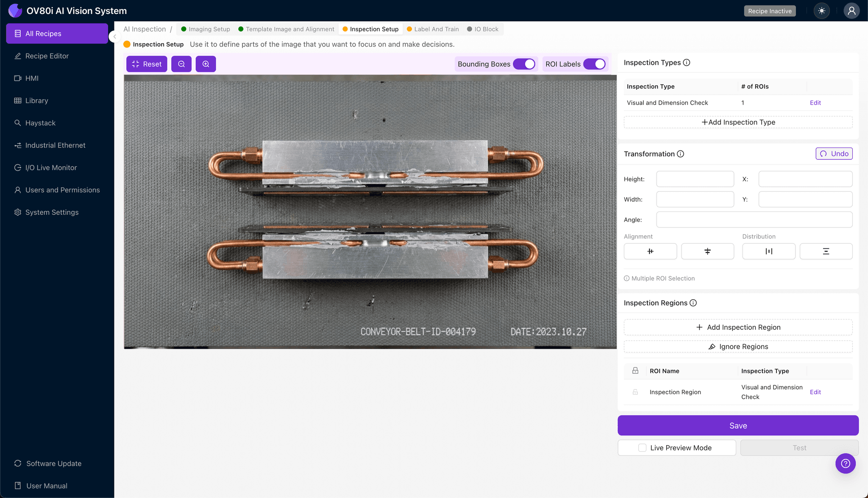
Task: Collapse the left navigation sidebar
Action: [x=114, y=36]
